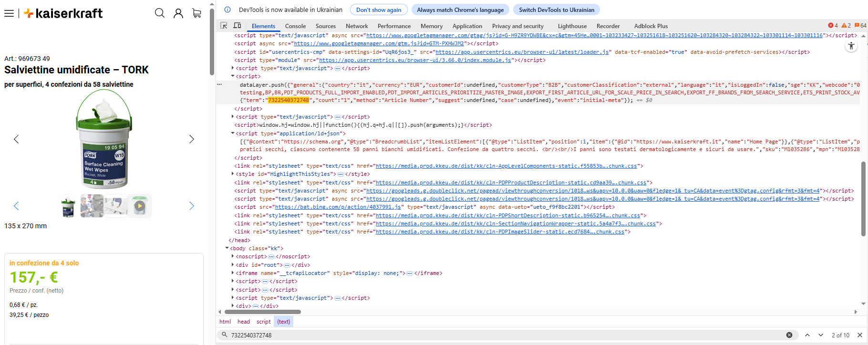Open the bat.bing.com action script link
The height and width of the screenshot is (345, 868).
click(x=339, y=207)
